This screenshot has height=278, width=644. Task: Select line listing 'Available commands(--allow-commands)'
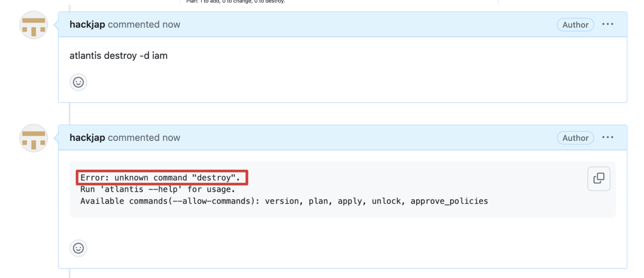(x=284, y=201)
